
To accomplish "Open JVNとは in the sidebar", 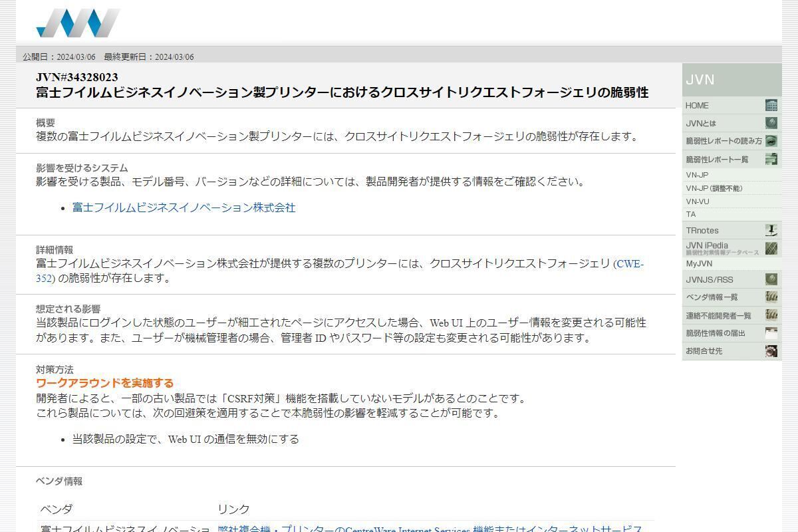I will pos(731,123).
